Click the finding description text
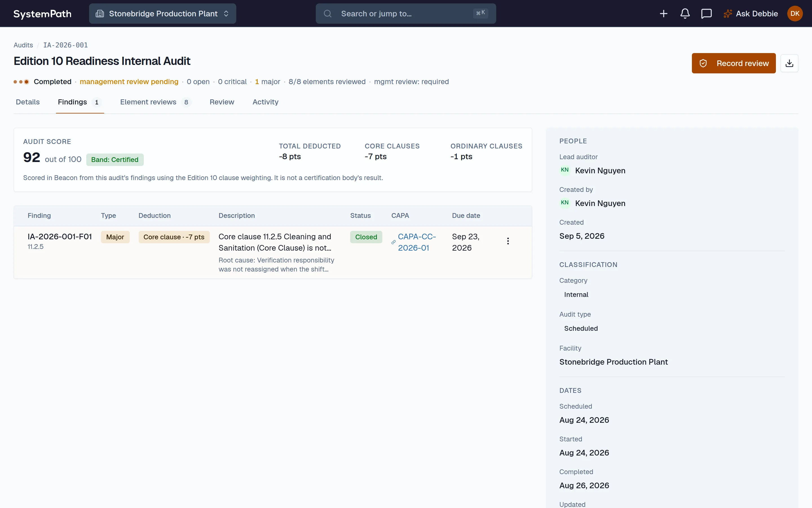 (x=275, y=242)
